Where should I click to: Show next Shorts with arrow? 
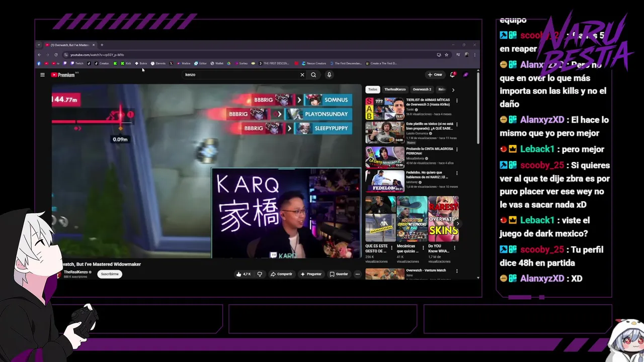(x=457, y=223)
